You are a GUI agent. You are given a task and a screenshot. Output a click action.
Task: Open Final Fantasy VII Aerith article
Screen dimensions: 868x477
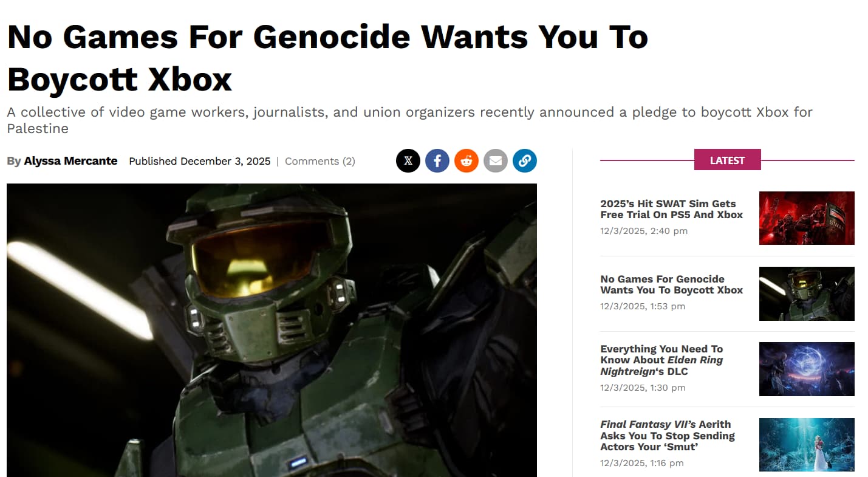click(x=667, y=436)
